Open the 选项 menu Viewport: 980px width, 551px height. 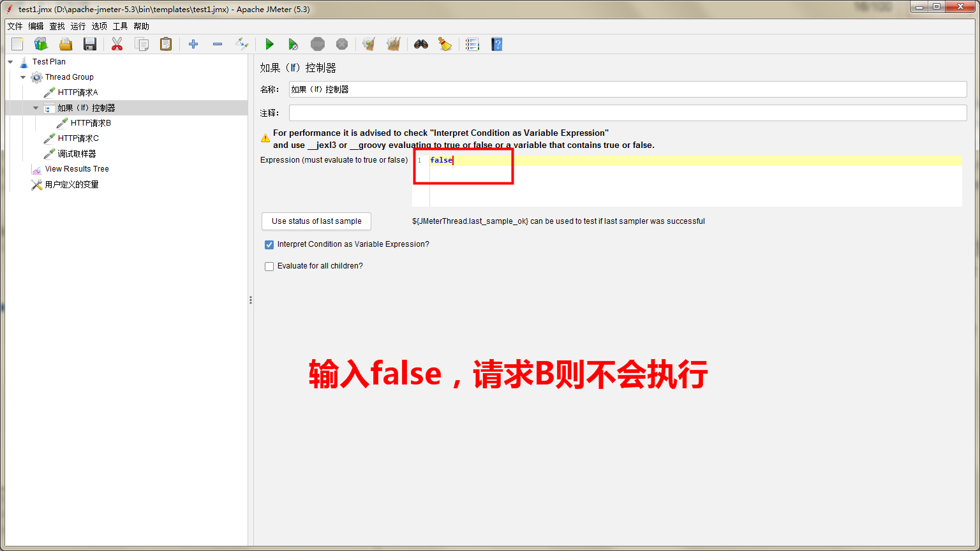click(99, 26)
